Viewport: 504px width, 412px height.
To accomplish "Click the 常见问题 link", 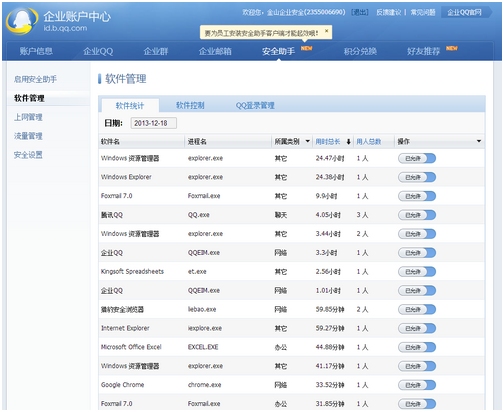I will (423, 12).
